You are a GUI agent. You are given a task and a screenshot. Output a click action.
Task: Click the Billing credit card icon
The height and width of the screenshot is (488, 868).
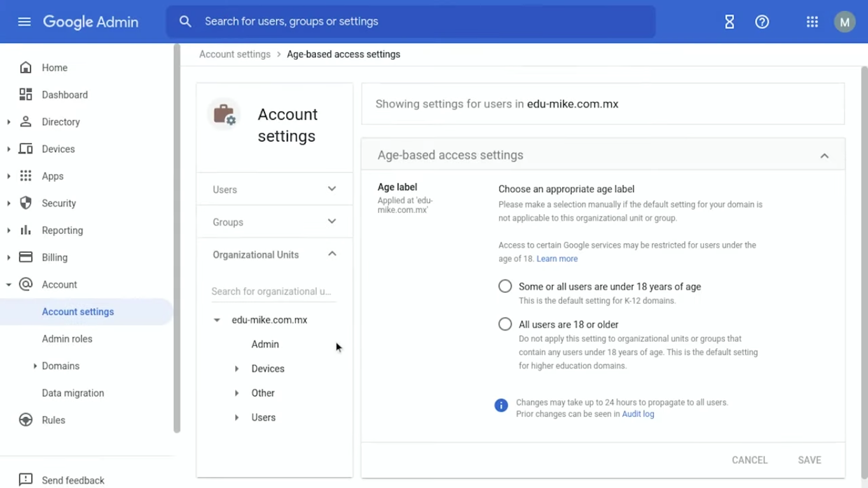pyautogui.click(x=25, y=257)
